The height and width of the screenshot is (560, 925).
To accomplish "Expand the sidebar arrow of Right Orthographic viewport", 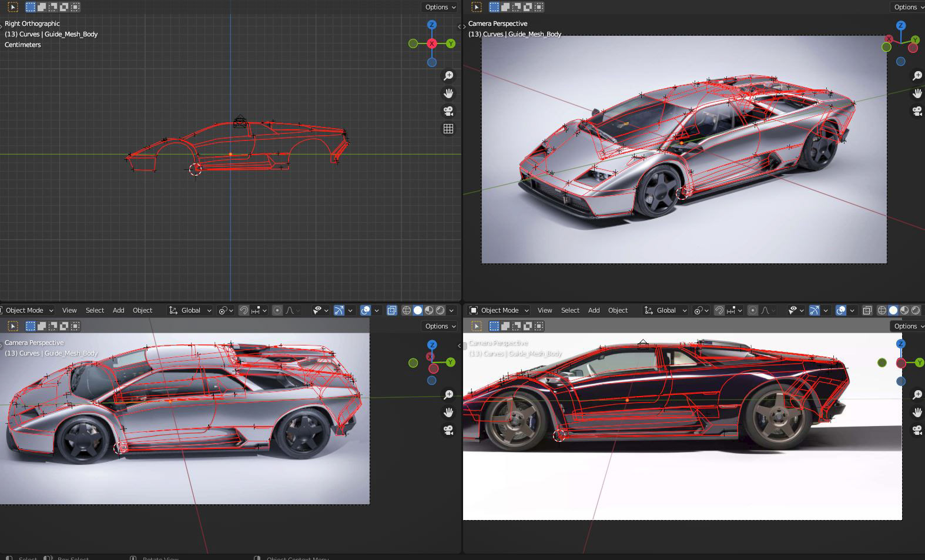I will tap(460, 26).
